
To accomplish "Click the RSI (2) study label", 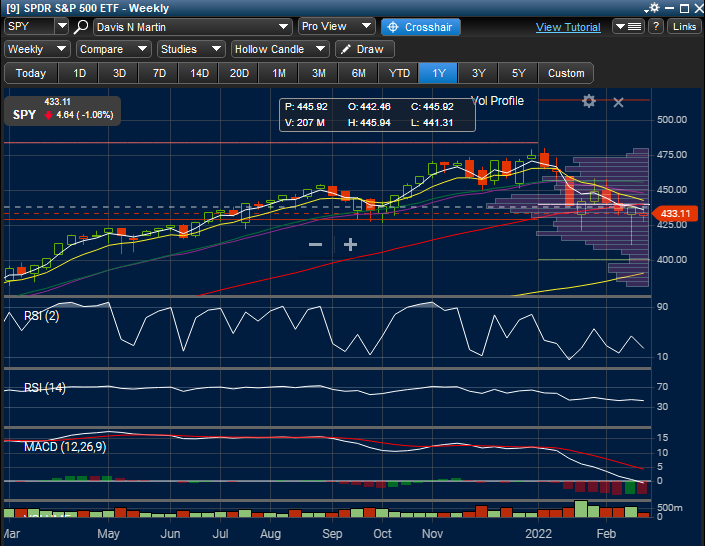I will pyautogui.click(x=41, y=316).
